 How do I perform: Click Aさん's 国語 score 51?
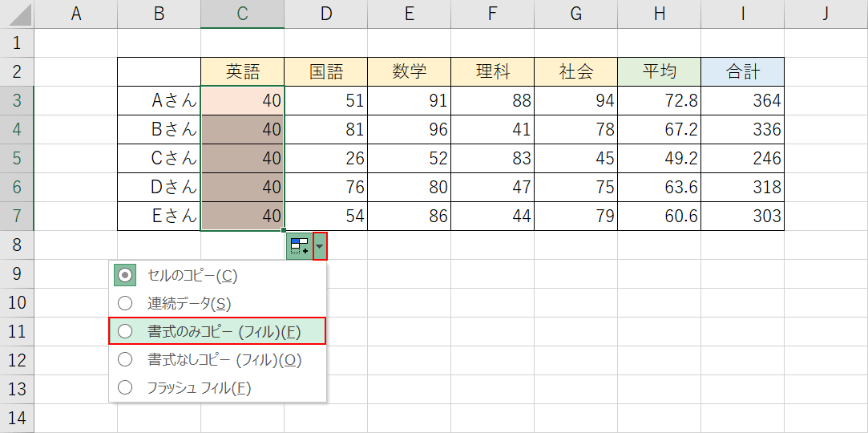(x=326, y=100)
